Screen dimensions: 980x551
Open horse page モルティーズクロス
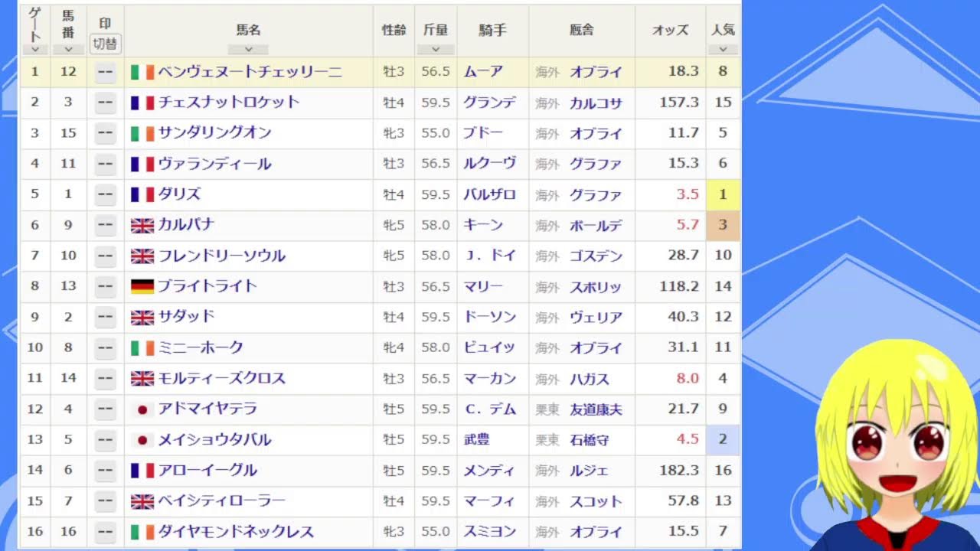tap(221, 378)
